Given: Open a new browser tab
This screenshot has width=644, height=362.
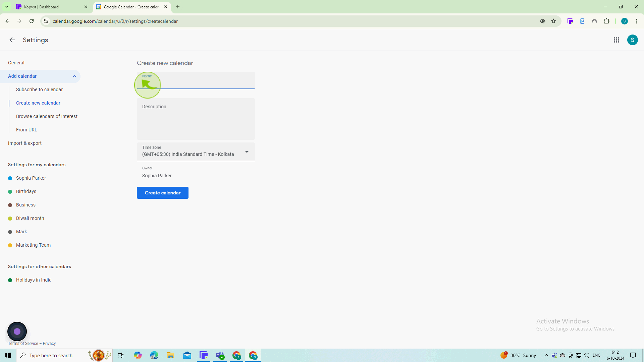Looking at the screenshot, I should (178, 7).
